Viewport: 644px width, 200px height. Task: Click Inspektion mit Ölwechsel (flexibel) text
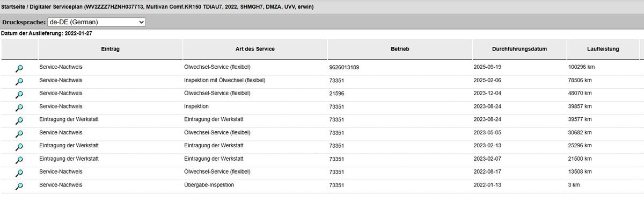[x=225, y=80]
